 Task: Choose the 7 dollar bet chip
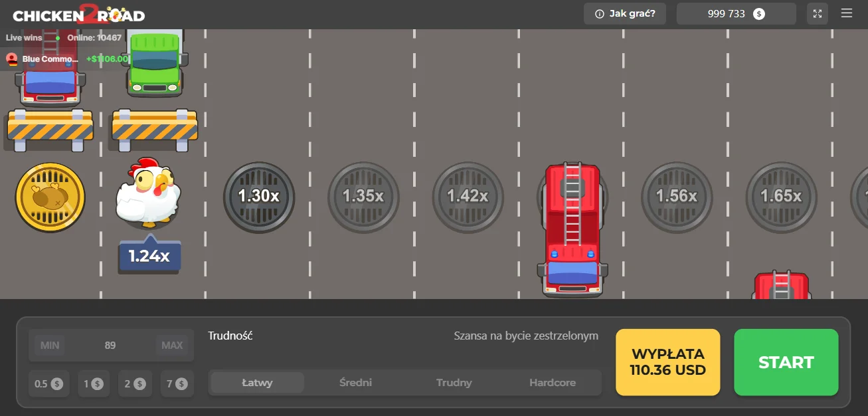(177, 383)
